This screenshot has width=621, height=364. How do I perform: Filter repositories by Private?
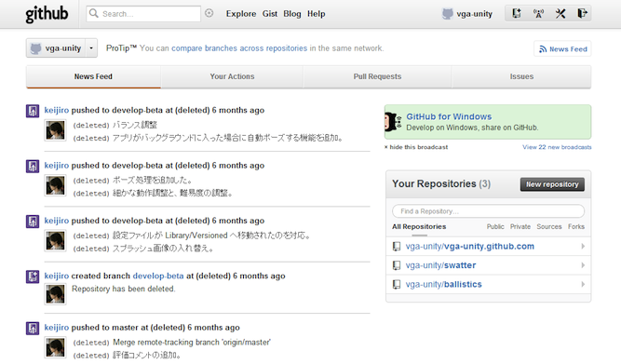(x=520, y=226)
